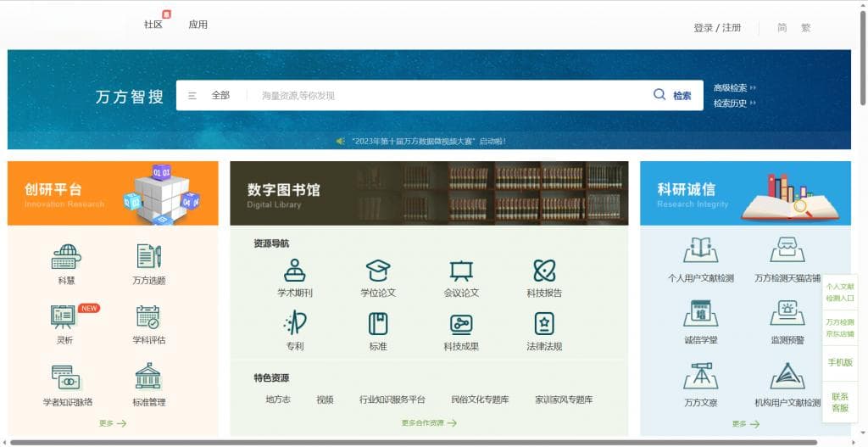Click the announcement speaker icon
This screenshot has width=868, height=447.
[x=341, y=142]
